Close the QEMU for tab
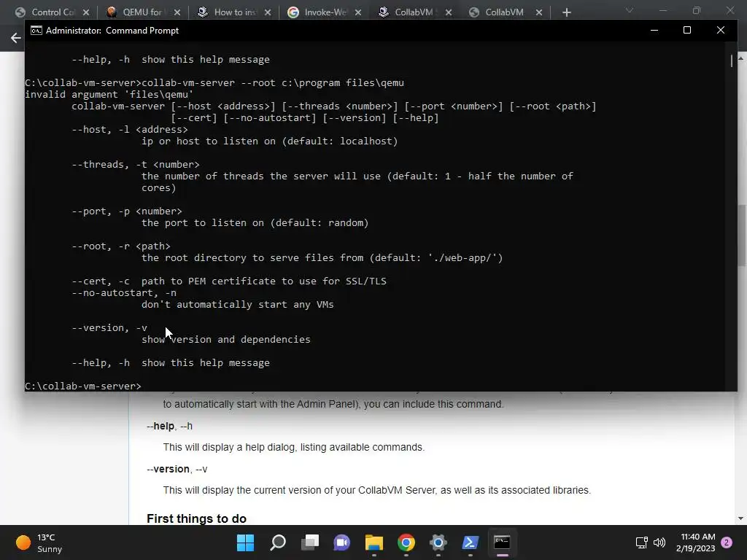The image size is (747, 560). [x=177, y=12]
